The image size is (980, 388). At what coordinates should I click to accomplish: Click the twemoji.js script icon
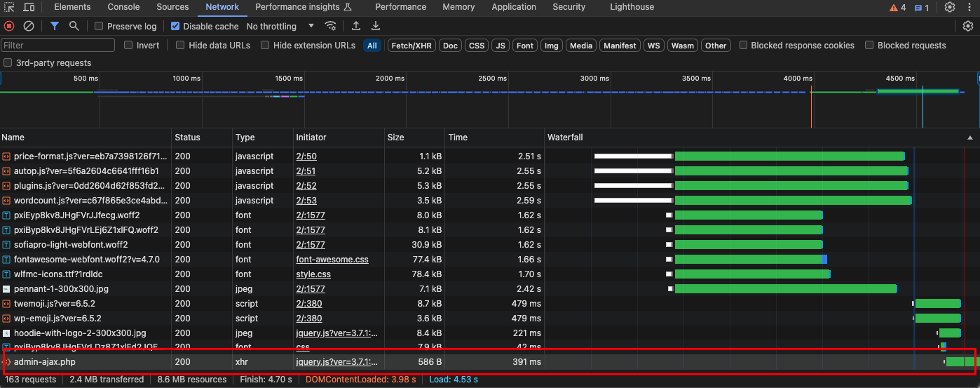(6, 304)
